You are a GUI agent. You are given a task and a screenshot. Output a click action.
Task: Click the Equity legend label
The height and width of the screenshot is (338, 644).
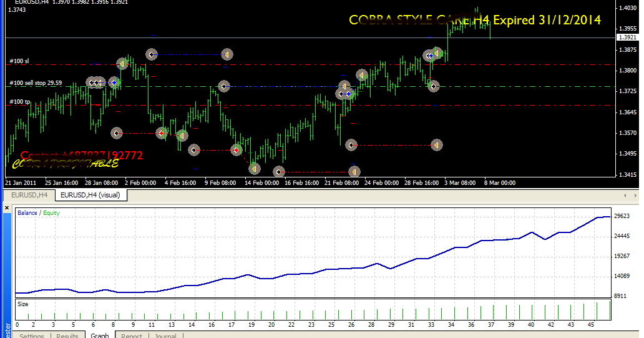pyautogui.click(x=51, y=212)
